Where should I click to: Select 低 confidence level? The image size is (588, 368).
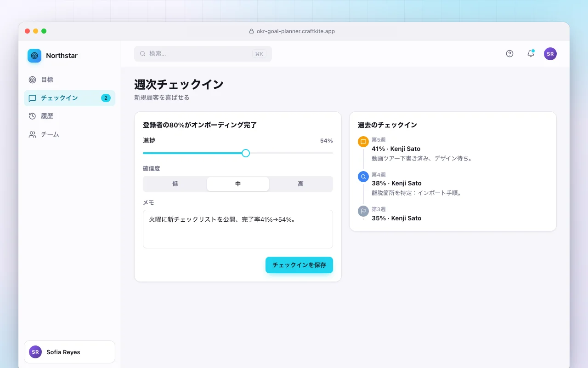[175, 184]
